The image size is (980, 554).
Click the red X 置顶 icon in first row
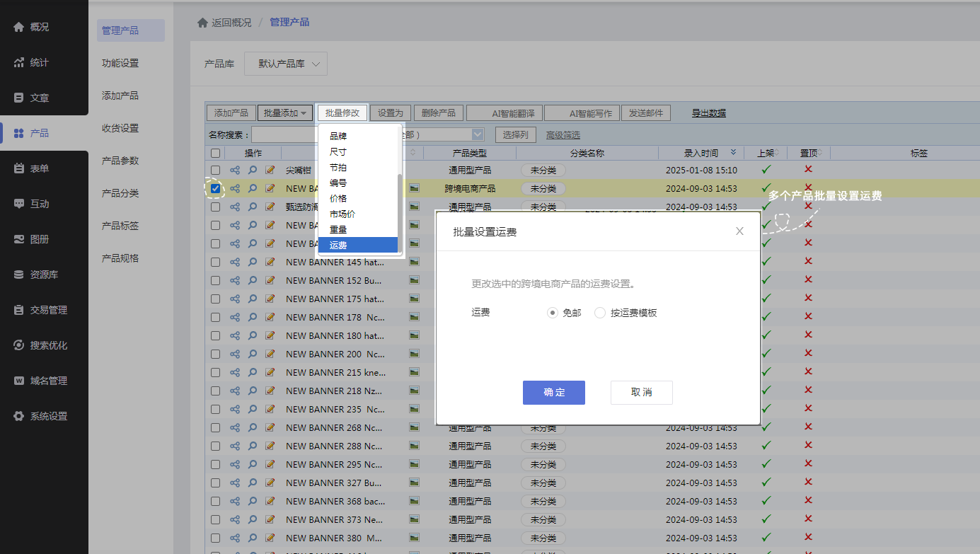click(x=808, y=170)
